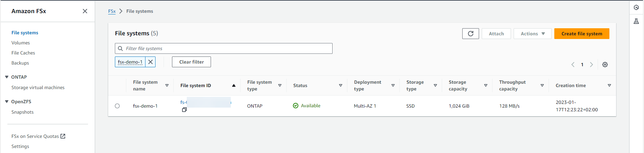Sort by File system type column arrow
644x153 pixels.
[x=280, y=85]
